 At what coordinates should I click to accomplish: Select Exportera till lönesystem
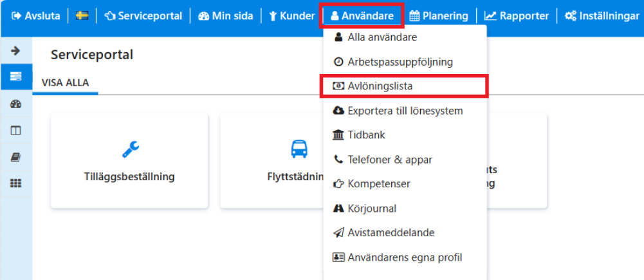pos(405,111)
